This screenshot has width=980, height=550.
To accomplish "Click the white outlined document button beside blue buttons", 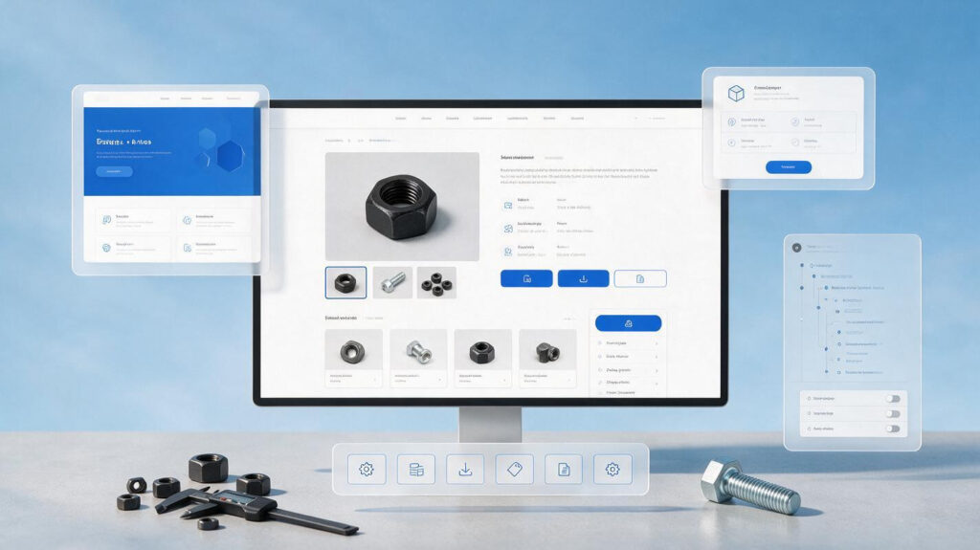I will point(640,278).
